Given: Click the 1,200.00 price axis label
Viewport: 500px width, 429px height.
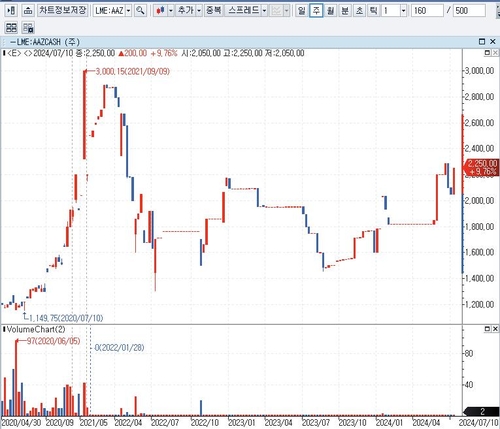Looking at the screenshot, I should 479,304.
